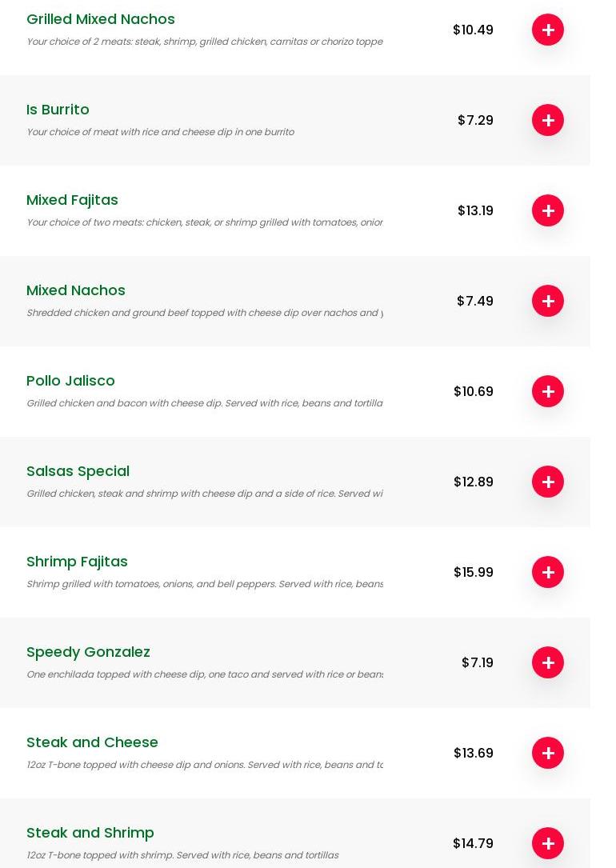Add Steak and Cheese with plus icon
Image resolution: width=616 pixels, height=868 pixels.
tap(547, 753)
